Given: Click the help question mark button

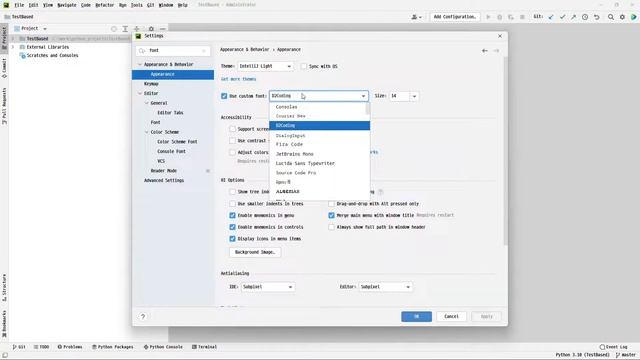Looking at the screenshot, I should [x=143, y=316].
